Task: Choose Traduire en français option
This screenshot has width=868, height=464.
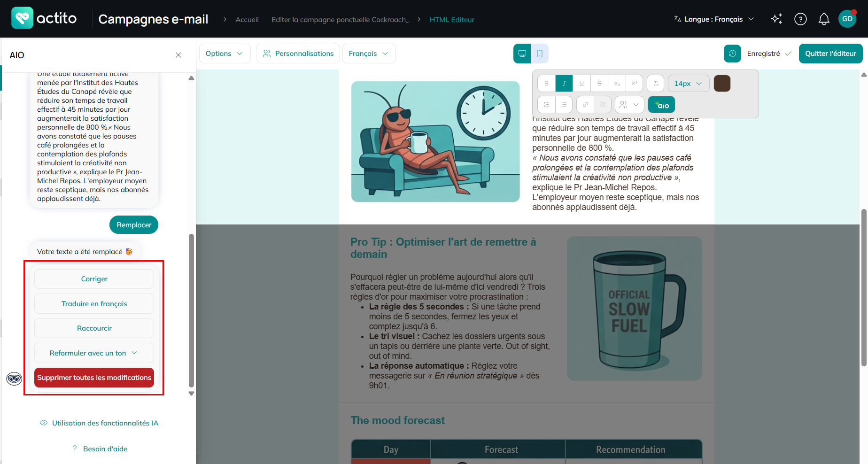Action: pos(94,304)
